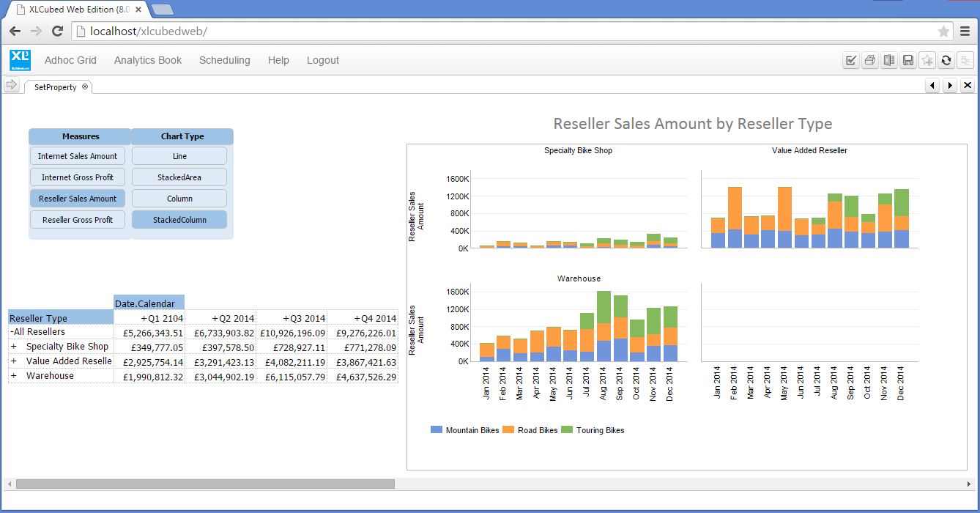The image size is (980, 513).
Task: Open the Analytics Book menu
Action: (x=147, y=60)
